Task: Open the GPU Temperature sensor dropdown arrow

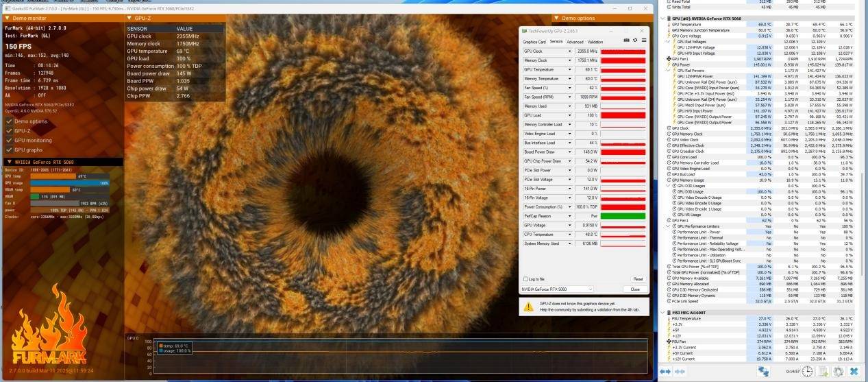Action: click(x=571, y=69)
